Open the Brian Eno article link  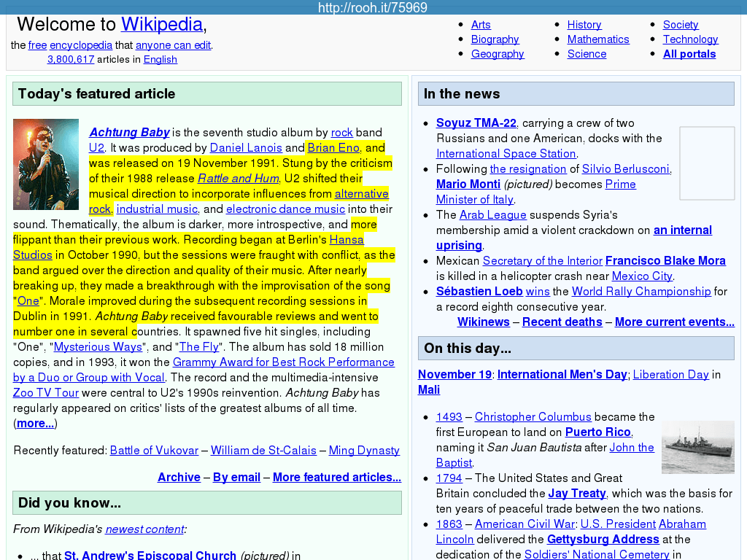333,148
